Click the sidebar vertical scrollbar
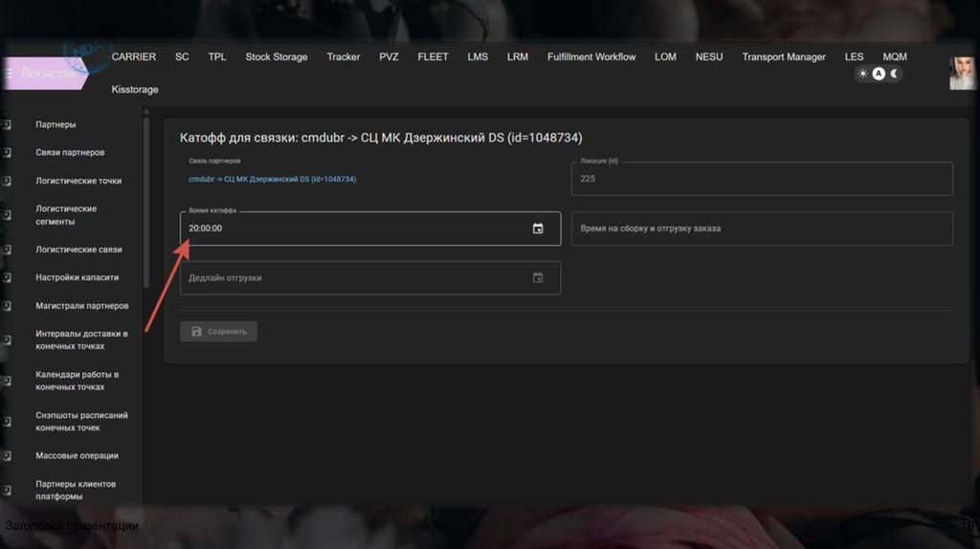This screenshot has width=980, height=549. pos(146,201)
